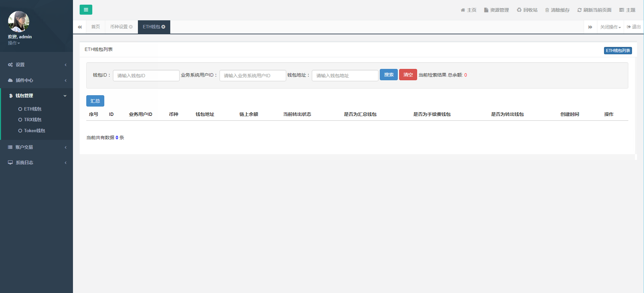
Task: Click the 汇总 button
Action: [x=95, y=101]
